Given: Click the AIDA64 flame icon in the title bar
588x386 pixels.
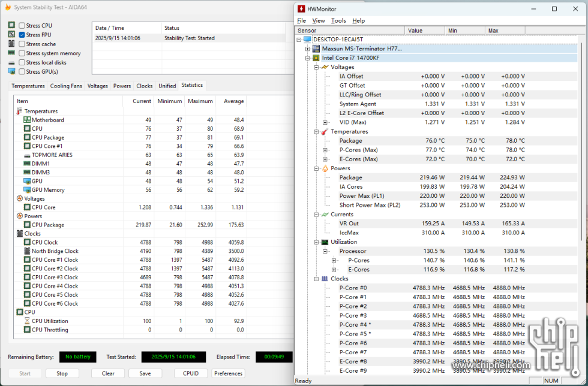Looking at the screenshot, I should tap(8, 7).
